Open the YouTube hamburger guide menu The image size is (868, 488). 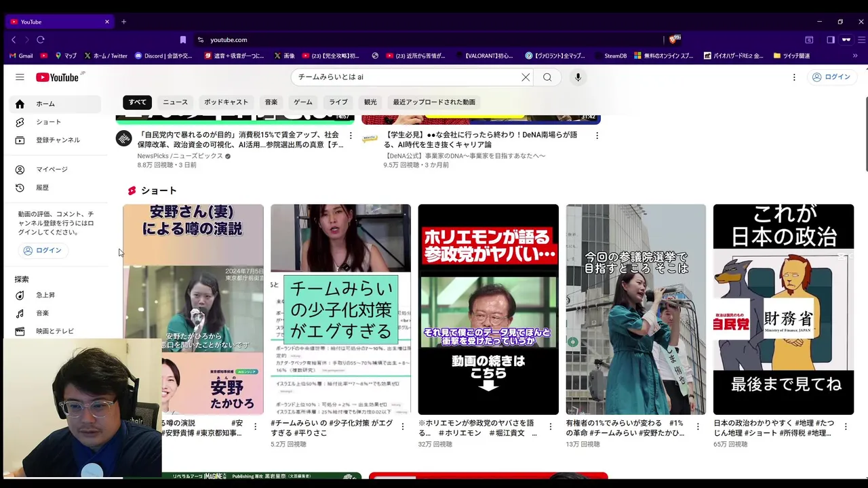[20, 77]
